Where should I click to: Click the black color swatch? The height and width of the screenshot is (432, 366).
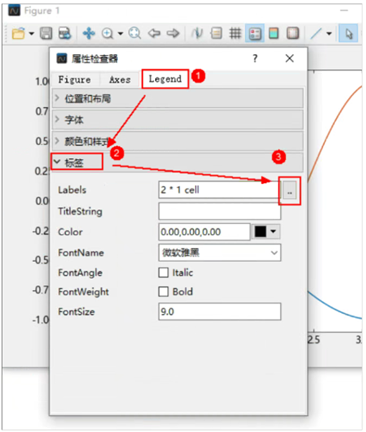click(260, 232)
